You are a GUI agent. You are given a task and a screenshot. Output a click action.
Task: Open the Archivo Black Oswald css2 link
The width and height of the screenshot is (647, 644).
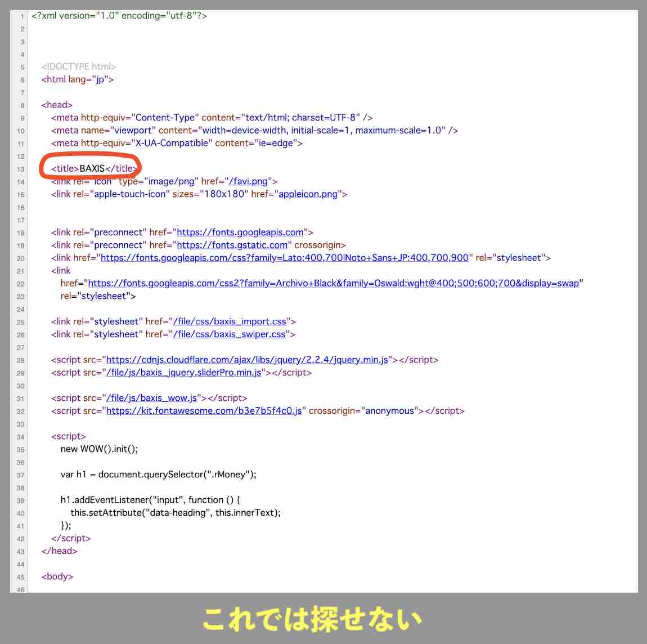333,283
